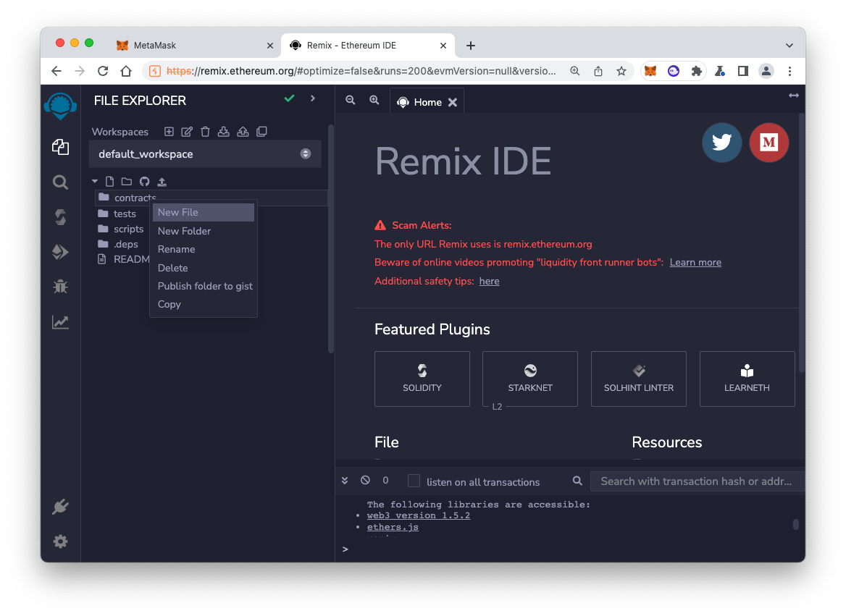Viewport: 846px width, 616px height.
Task: Click the Search in files icon
Action: (x=61, y=182)
